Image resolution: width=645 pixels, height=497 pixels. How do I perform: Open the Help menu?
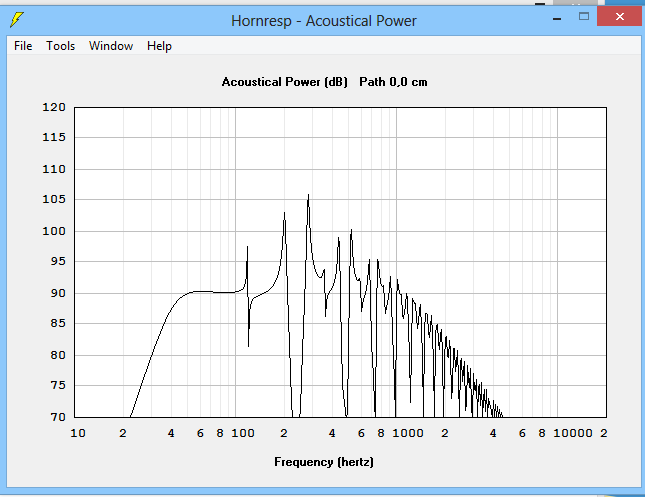tap(159, 46)
